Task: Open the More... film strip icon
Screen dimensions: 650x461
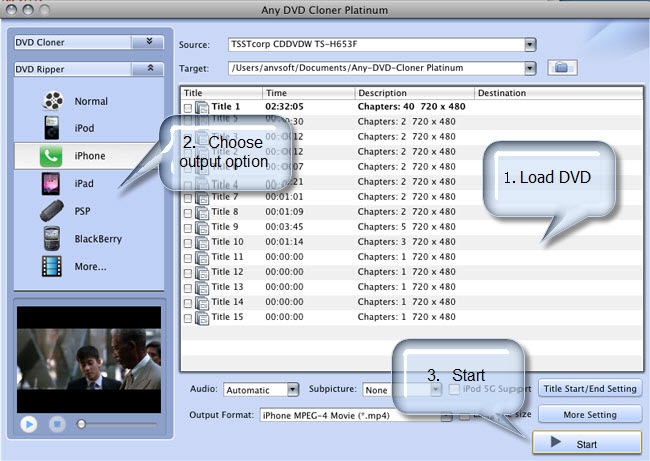Action: pos(52,266)
